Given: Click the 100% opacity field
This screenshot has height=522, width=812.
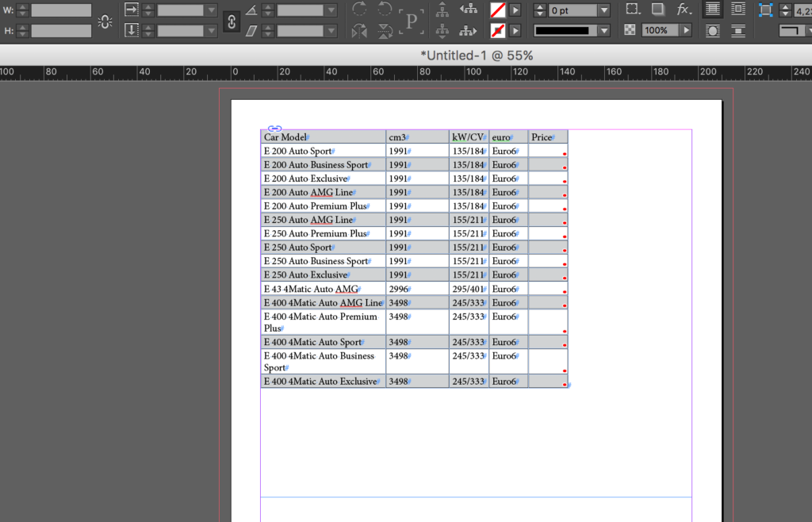Looking at the screenshot, I should coord(661,30).
